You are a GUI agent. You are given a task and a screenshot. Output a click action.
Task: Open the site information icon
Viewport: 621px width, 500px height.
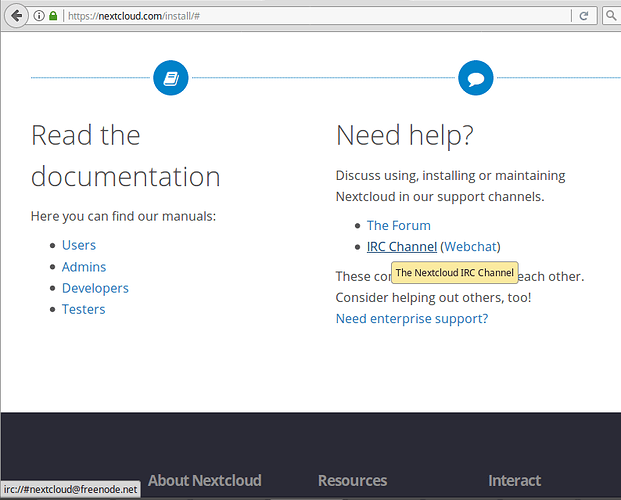[38, 16]
